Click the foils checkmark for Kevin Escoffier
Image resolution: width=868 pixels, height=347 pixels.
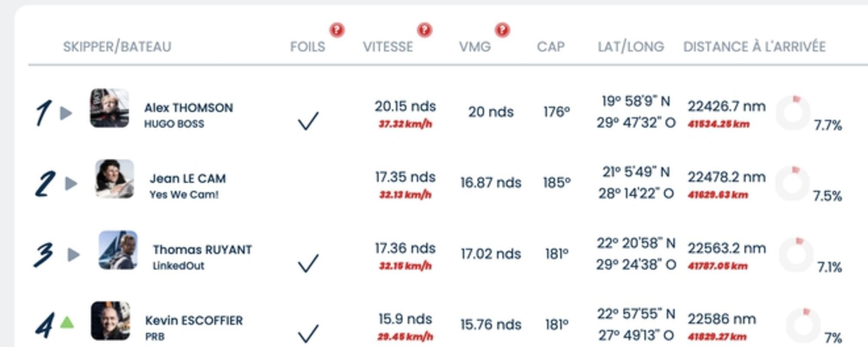[308, 334]
